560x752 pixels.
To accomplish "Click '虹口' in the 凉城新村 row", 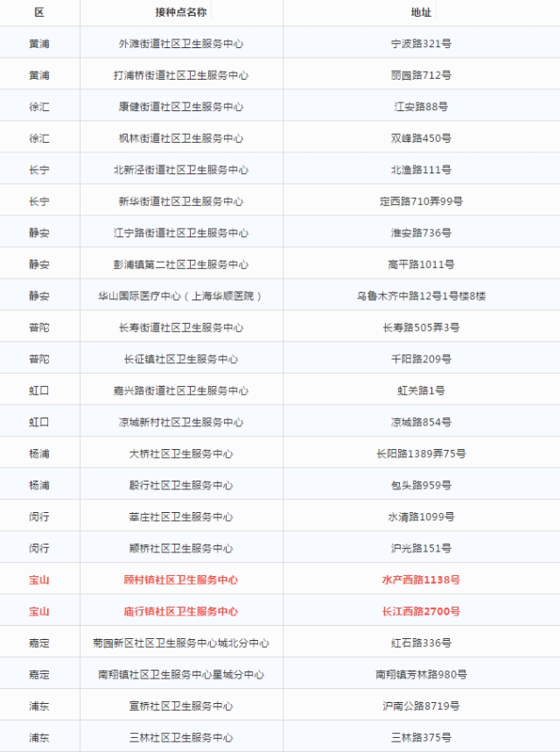I will point(39,422).
